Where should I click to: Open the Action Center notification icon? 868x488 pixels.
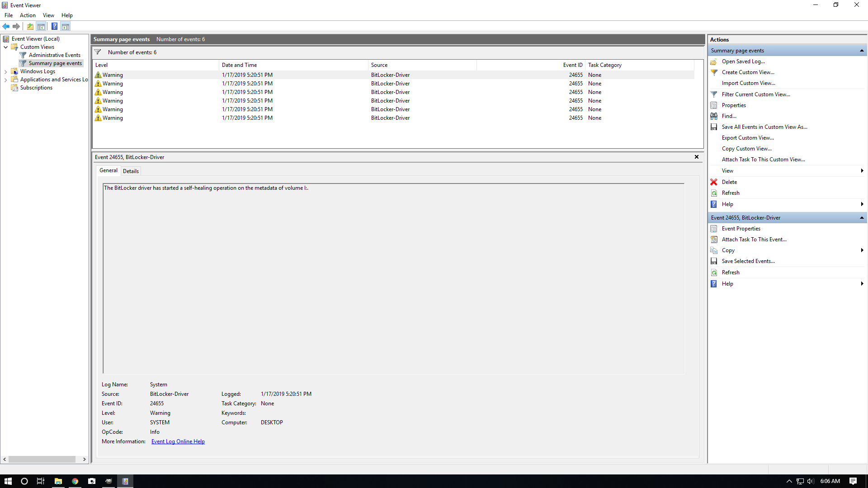[x=853, y=481]
